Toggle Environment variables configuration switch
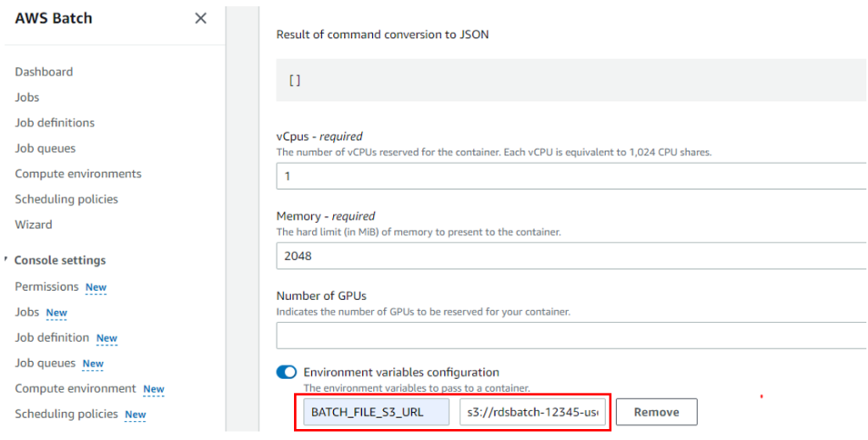This screenshot has height=440, width=868. (x=287, y=372)
